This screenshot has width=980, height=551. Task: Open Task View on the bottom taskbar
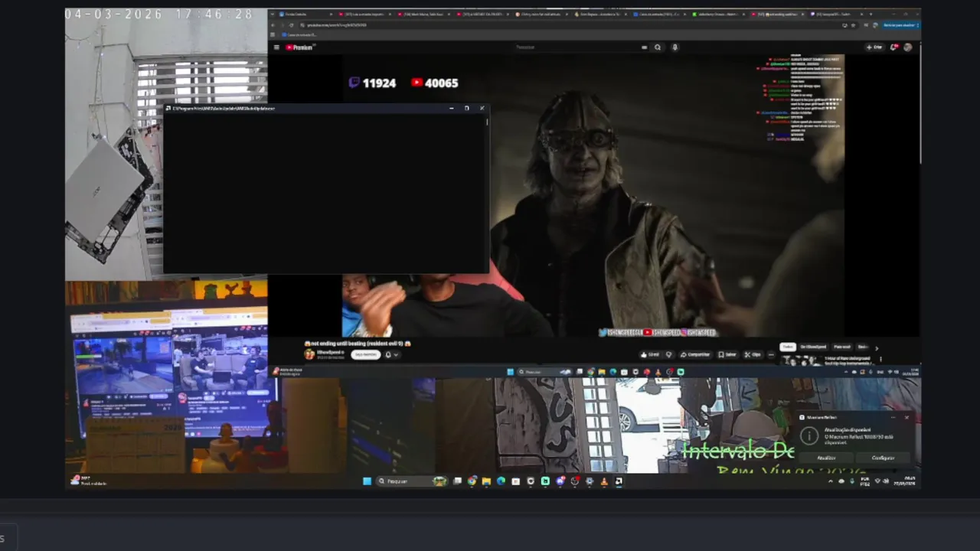pos(457,481)
